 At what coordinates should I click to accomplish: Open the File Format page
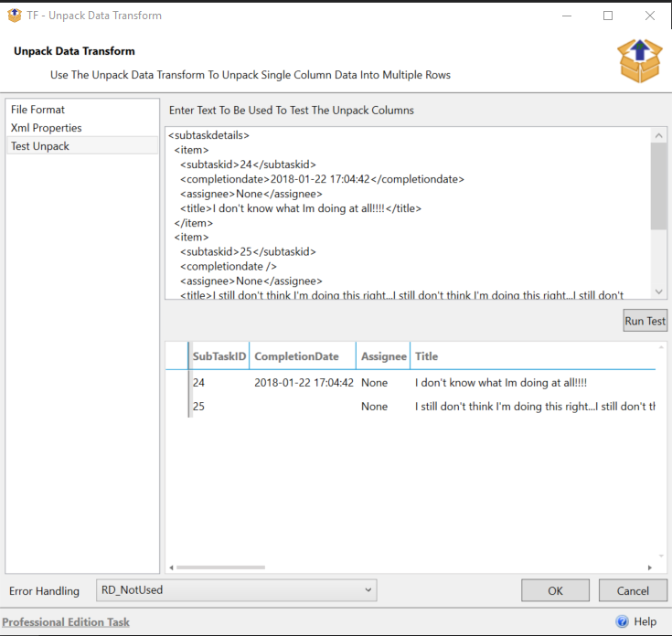pyautogui.click(x=37, y=110)
